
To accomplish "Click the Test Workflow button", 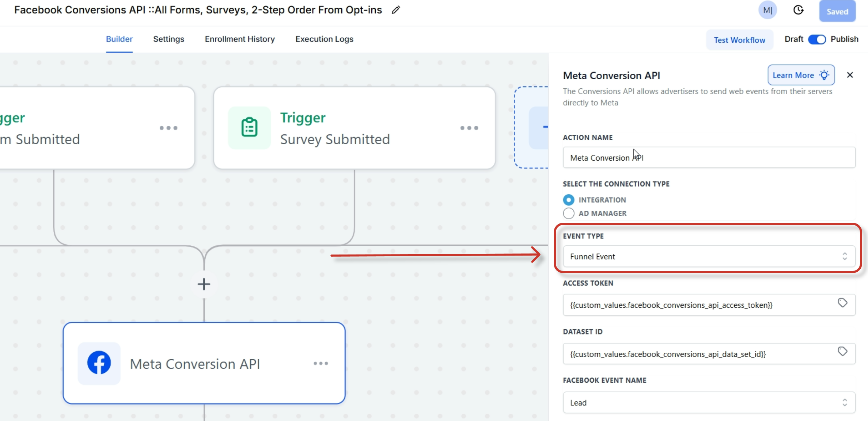I will [x=739, y=40].
